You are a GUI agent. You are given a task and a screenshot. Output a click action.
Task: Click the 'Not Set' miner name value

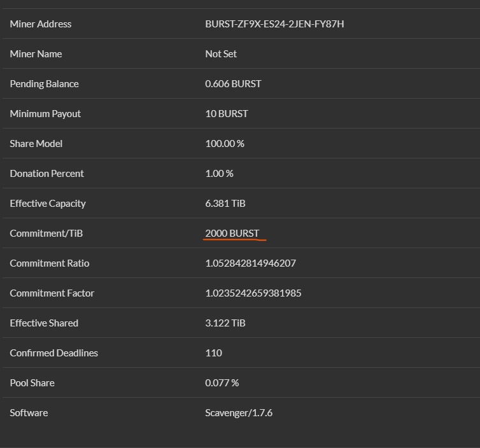[221, 54]
